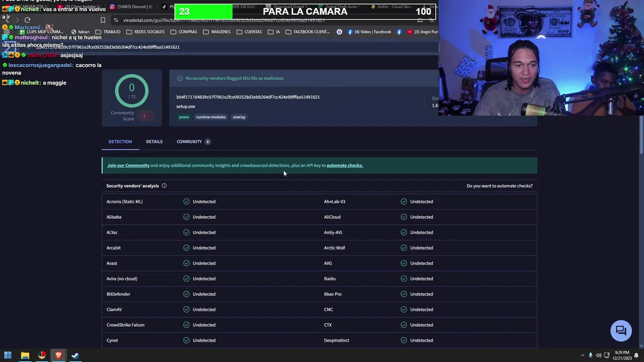Click the 'Avira (no cloud)' vendor name
Viewport: 644px width, 362px height.
click(x=122, y=279)
